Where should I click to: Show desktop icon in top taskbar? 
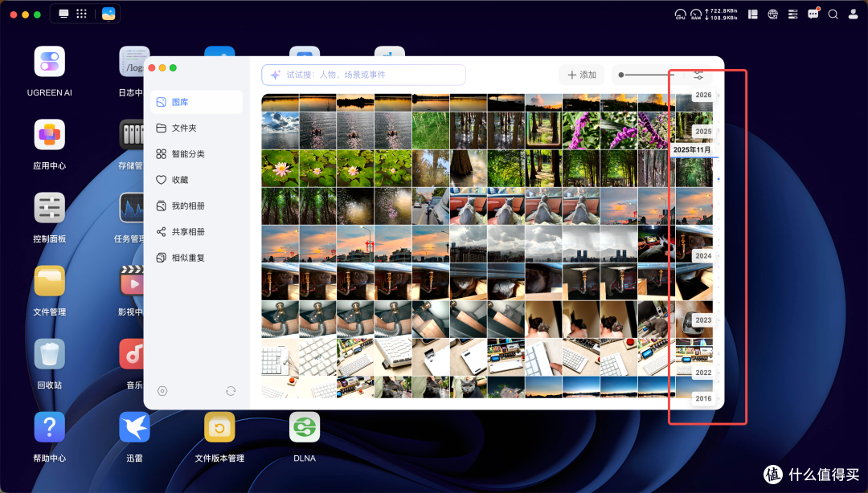[64, 14]
